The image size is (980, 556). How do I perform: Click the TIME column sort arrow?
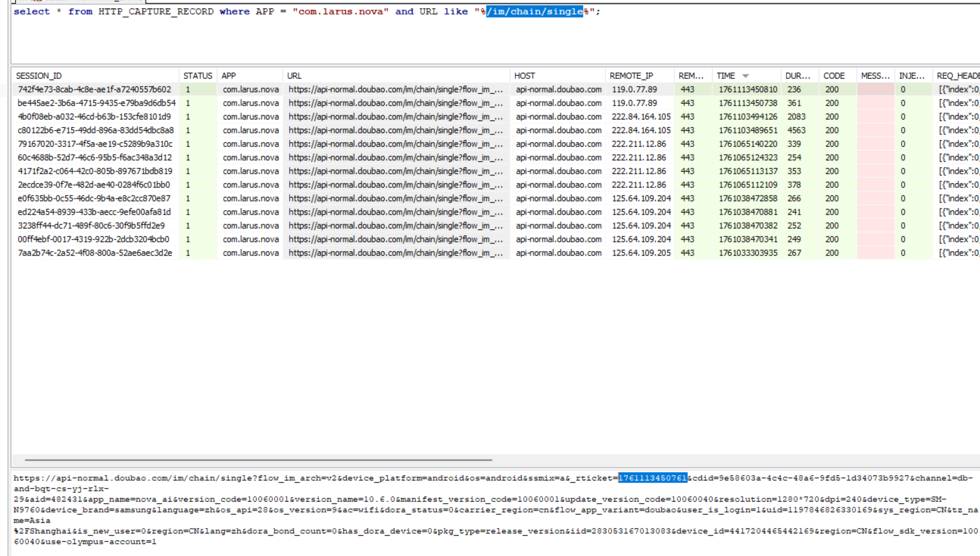745,76
